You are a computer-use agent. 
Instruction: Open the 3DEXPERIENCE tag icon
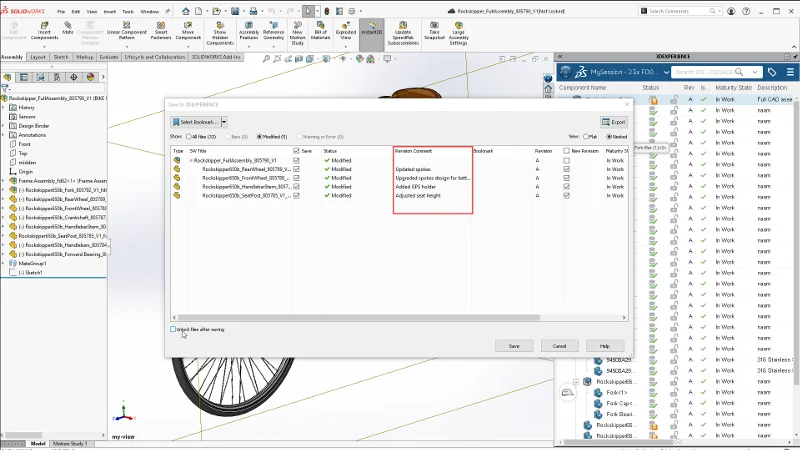coord(772,72)
